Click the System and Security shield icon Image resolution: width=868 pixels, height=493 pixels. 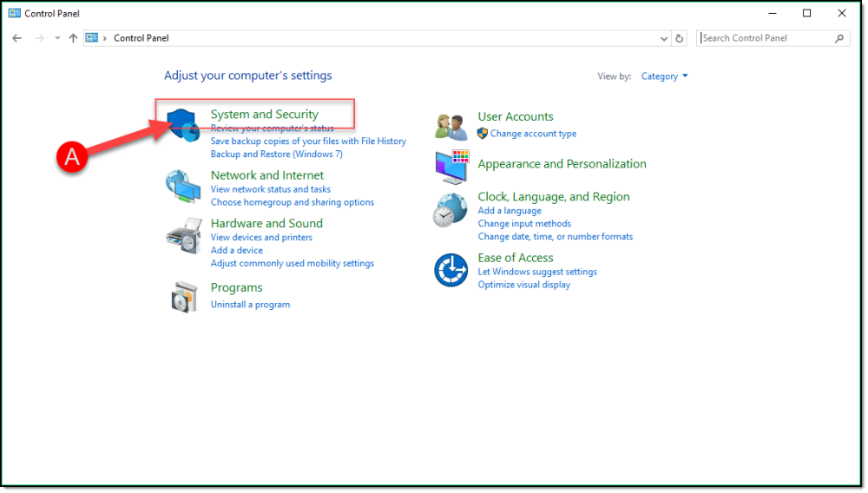(x=182, y=126)
